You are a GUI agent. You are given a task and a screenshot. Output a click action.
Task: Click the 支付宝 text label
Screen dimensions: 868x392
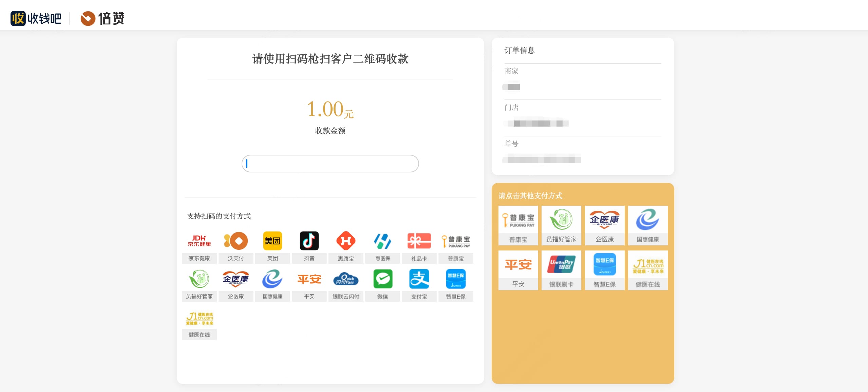click(419, 297)
